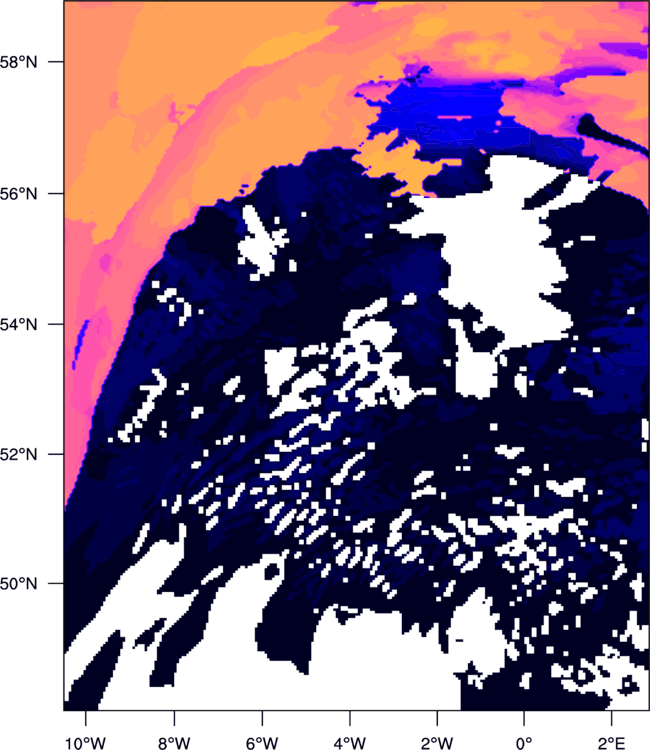
Task: Click the 8°W longitude label
Action: click(174, 742)
